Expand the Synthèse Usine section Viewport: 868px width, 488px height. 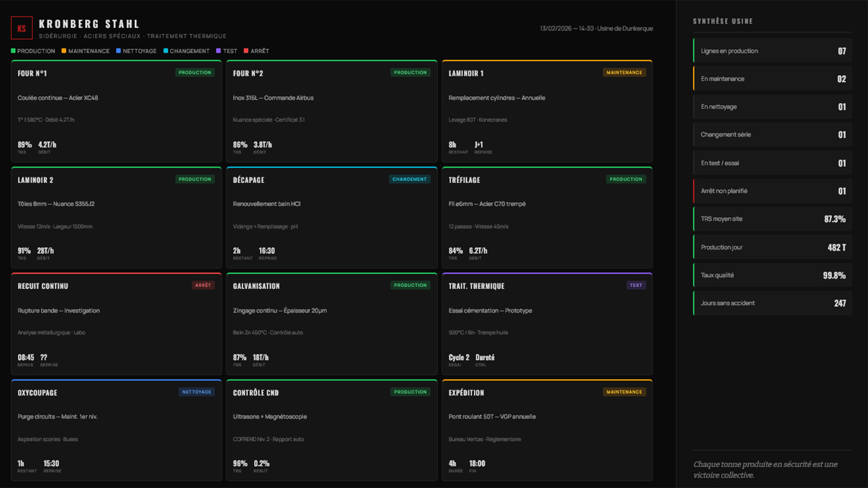(x=722, y=21)
